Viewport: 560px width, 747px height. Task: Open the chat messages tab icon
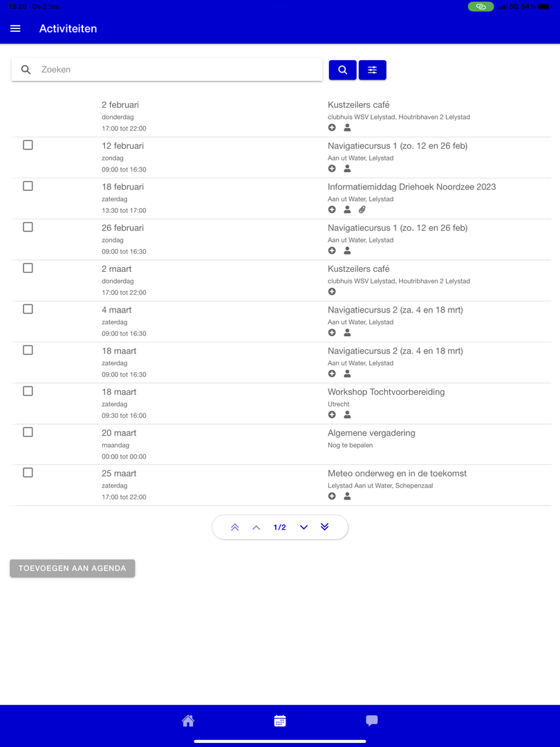click(371, 721)
